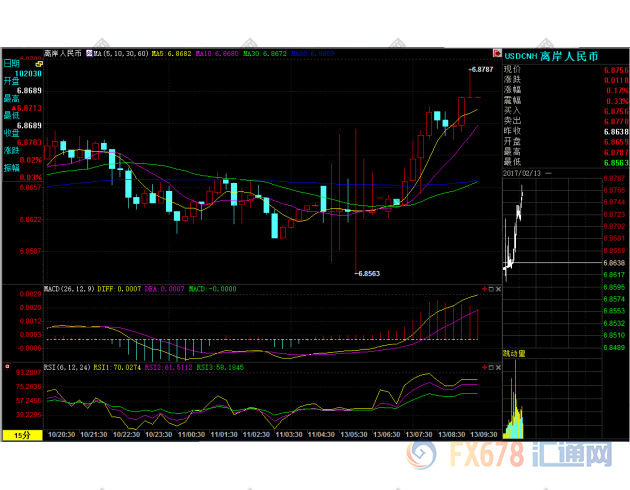This screenshot has height=490, width=630.
Task: Click the intraday mini price chart
Action: pyautogui.click(x=515, y=230)
